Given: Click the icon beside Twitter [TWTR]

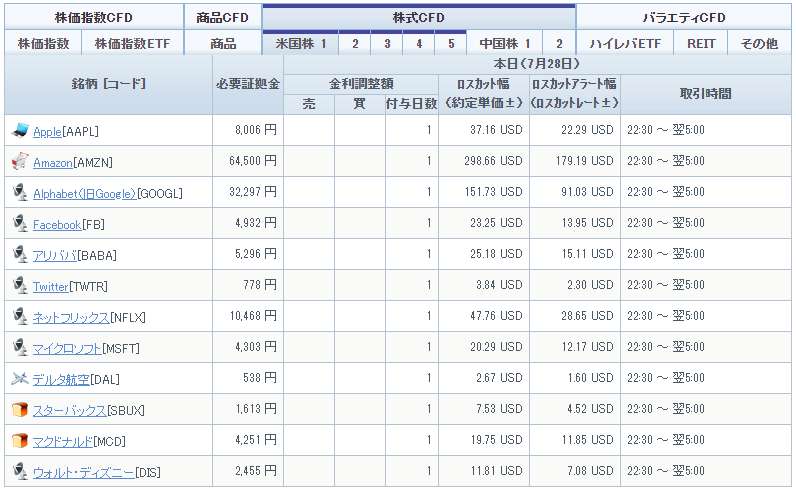Looking at the screenshot, I should point(20,285).
